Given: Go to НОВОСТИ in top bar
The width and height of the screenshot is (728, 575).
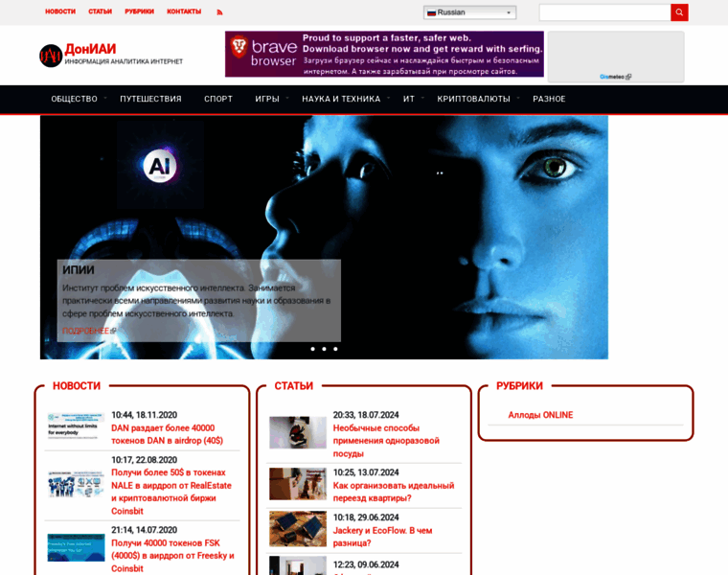Looking at the screenshot, I should 60,11.
